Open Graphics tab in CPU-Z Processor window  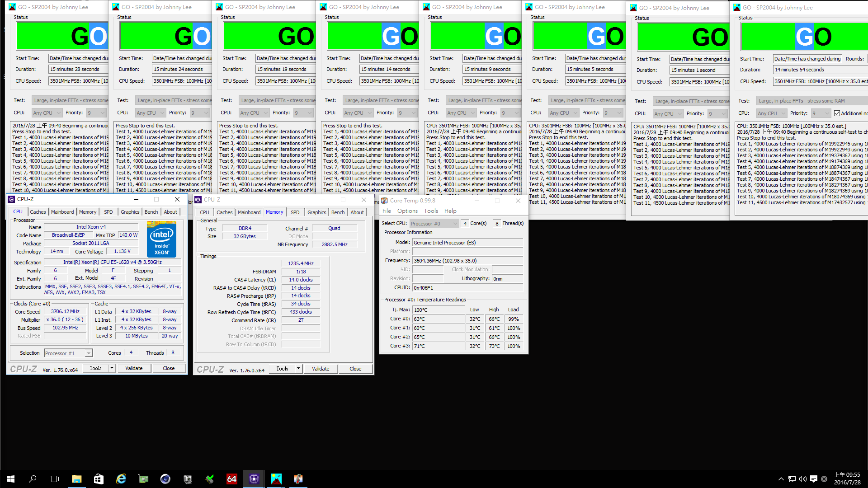coord(130,212)
